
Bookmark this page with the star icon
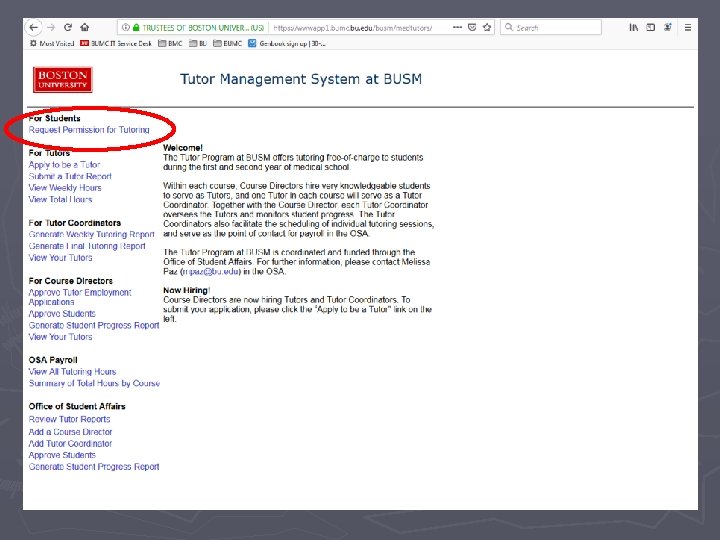pos(487,28)
